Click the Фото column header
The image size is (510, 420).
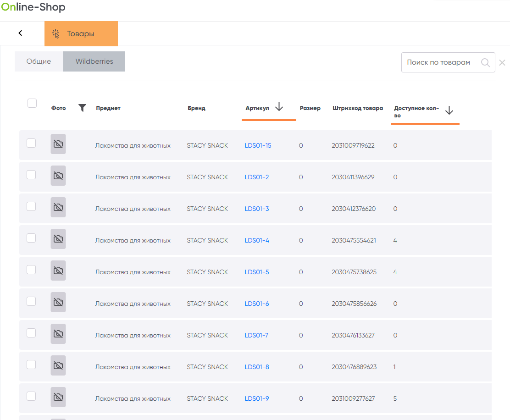58,108
